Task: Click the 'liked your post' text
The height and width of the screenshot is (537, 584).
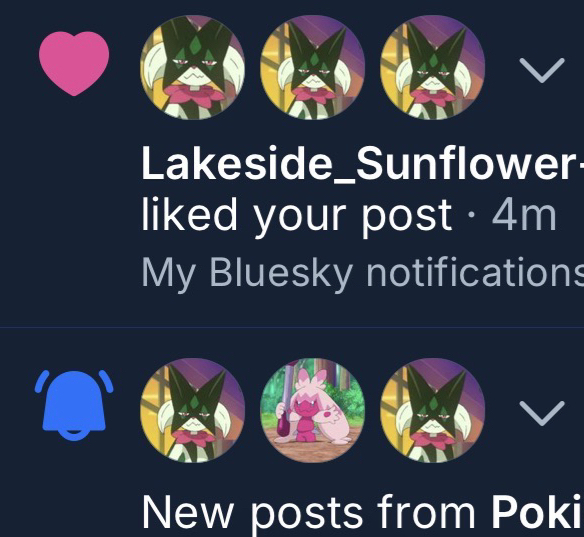Action: [x=297, y=217]
